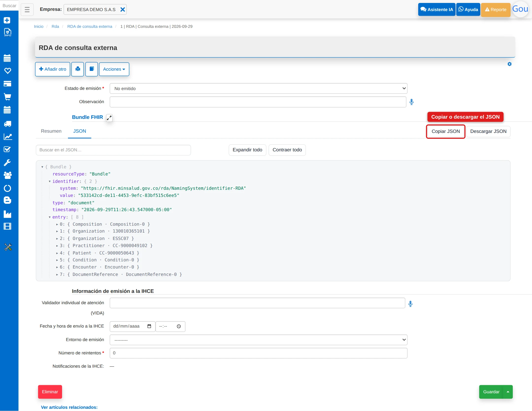Viewport: 532px width, 411px height.
Task: Click the heart icon in the sidebar
Action: click(8, 71)
